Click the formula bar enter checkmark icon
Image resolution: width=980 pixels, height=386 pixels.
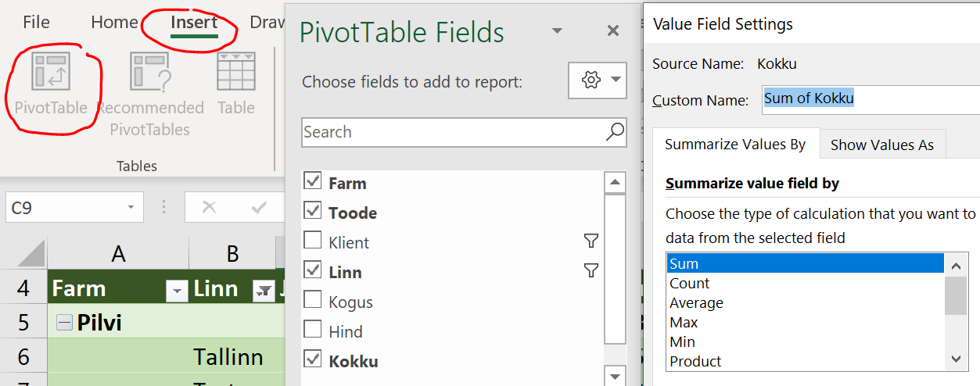pyautogui.click(x=259, y=208)
